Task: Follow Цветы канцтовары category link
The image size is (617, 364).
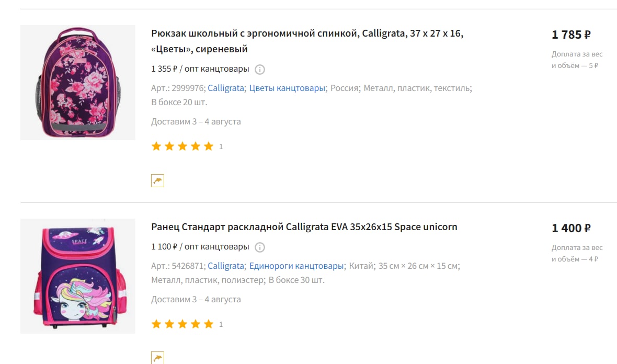Action: [x=287, y=88]
